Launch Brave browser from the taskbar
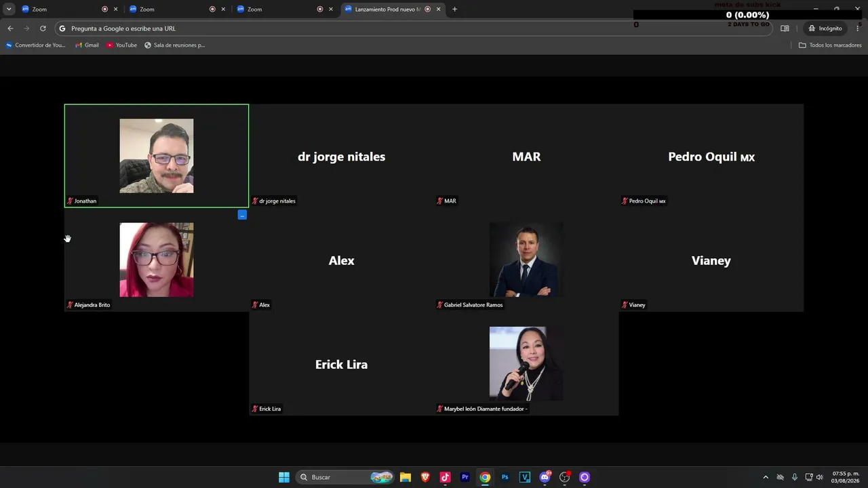This screenshot has width=868, height=488. pos(425,477)
